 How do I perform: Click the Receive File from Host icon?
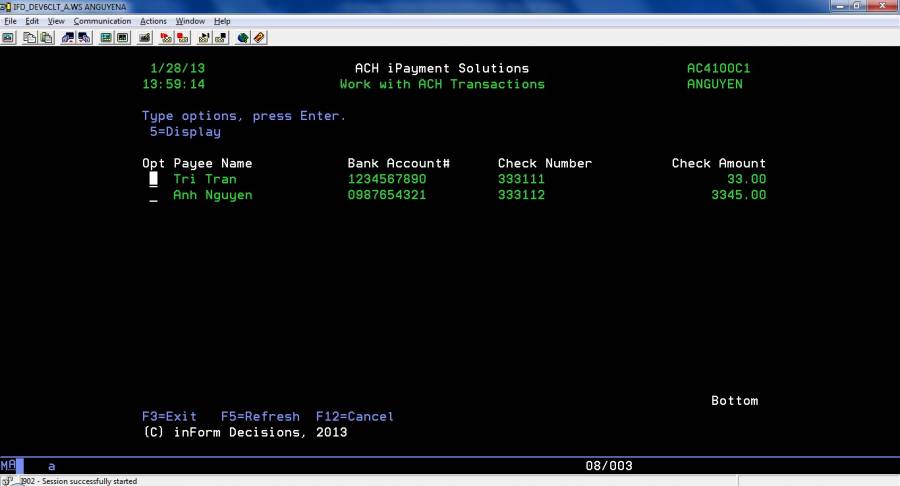pos(84,38)
